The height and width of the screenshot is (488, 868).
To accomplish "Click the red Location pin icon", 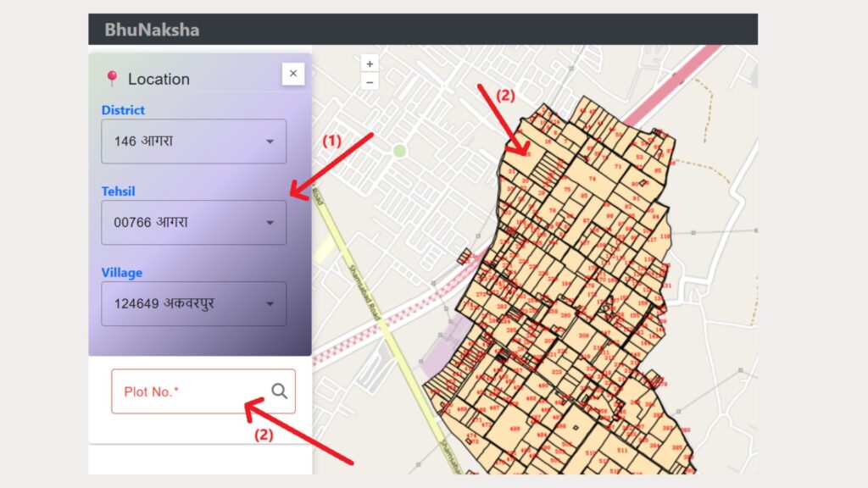I will pyautogui.click(x=111, y=79).
